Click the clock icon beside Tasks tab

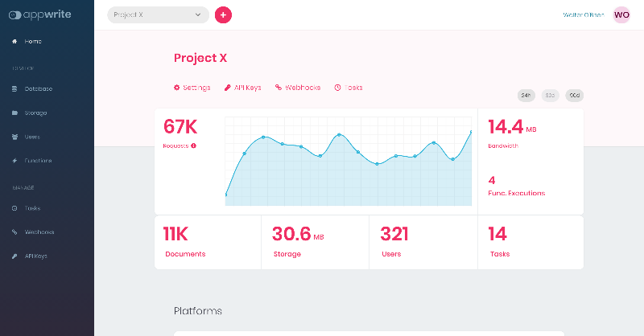coord(337,88)
